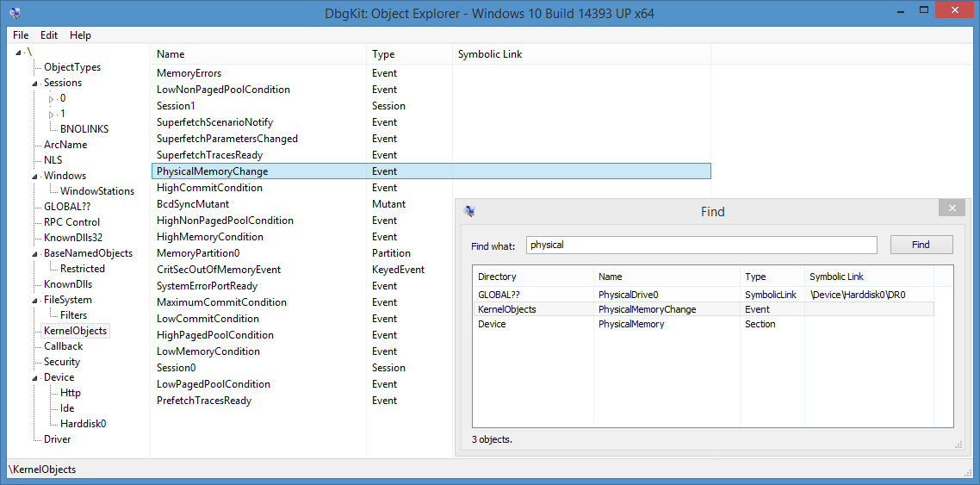Image resolution: width=980 pixels, height=485 pixels.
Task: Select PhysicalMemoryChange row in main list
Action: pyautogui.click(x=431, y=171)
